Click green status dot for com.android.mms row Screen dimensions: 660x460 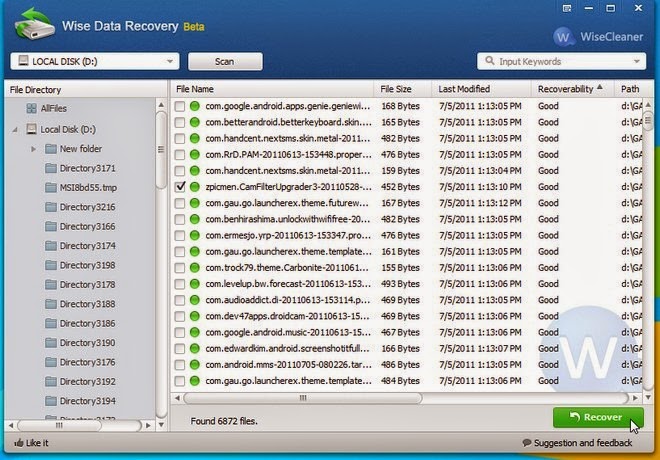click(194, 364)
